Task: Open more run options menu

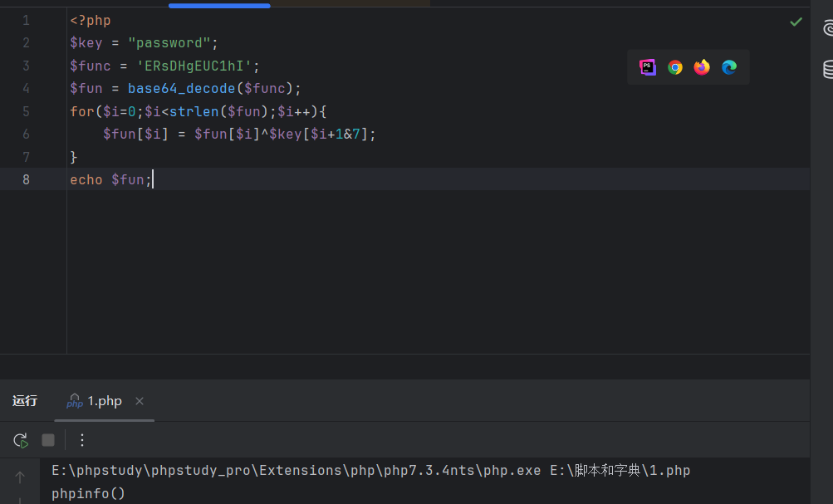Action: point(82,440)
